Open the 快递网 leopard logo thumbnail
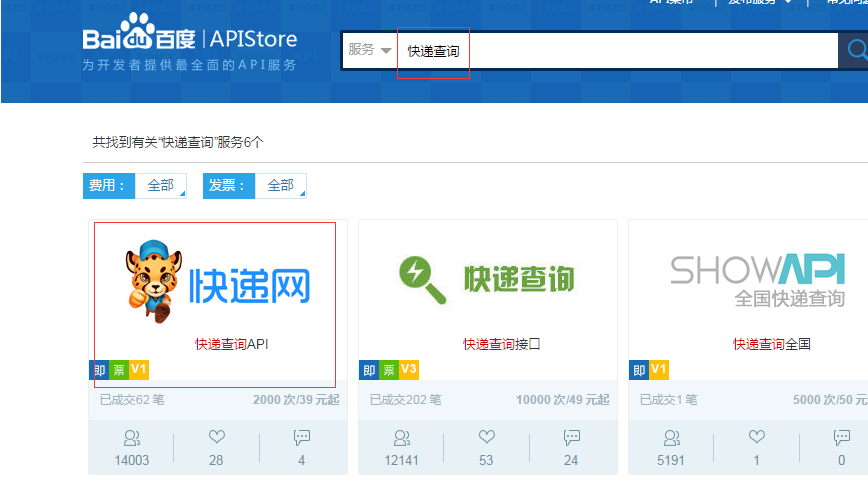 pos(218,282)
